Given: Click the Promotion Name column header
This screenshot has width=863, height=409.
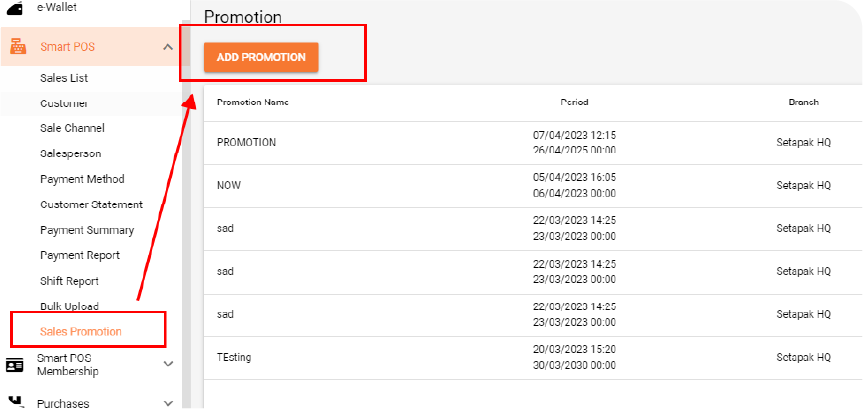Looking at the screenshot, I should [253, 102].
